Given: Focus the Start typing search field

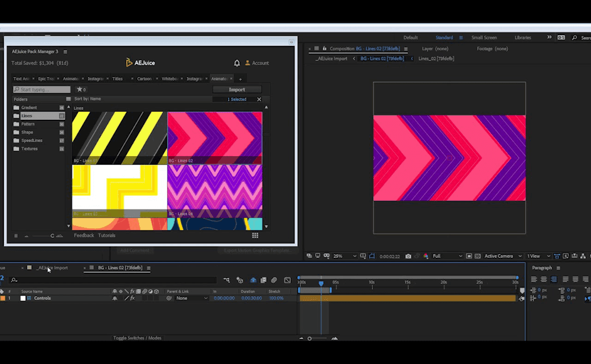Looking at the screenshot, I should (41, 89).
